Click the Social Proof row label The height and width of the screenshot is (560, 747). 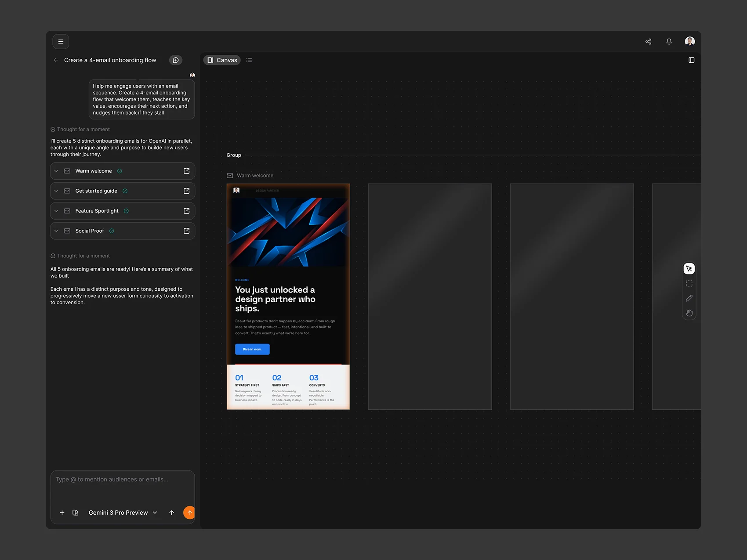coord(90,231)
